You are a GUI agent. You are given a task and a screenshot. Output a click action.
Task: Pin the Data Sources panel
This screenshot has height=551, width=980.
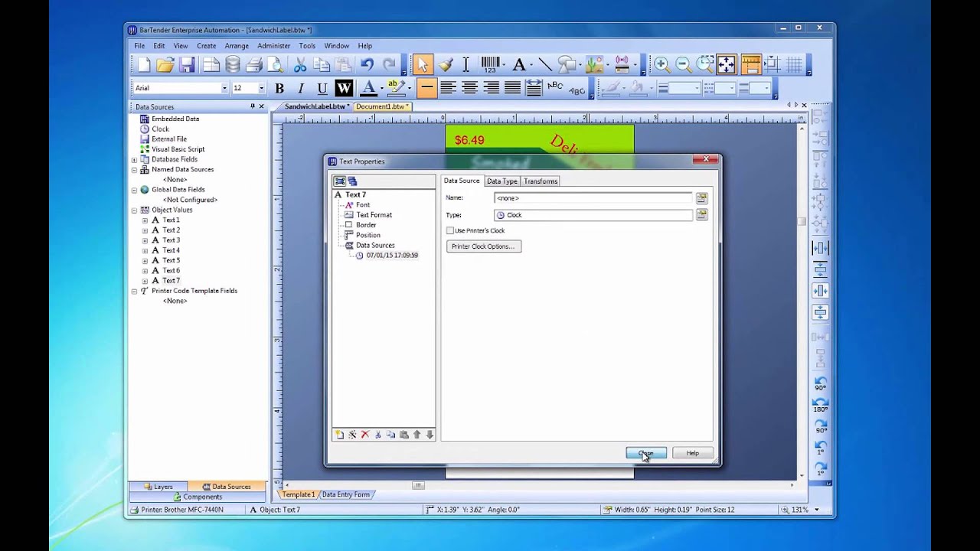tap(253, 106)
